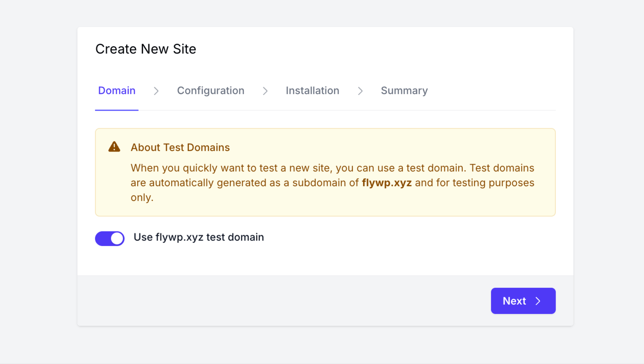Viewport: 644px width, 364px height.
Task: Click the Next button
Action: coord(523,301)
